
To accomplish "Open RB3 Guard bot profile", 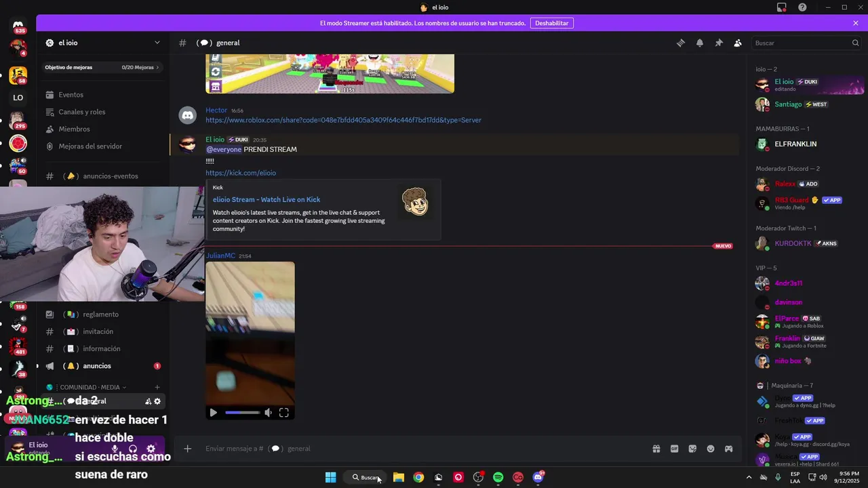I will tap(808, 203).
